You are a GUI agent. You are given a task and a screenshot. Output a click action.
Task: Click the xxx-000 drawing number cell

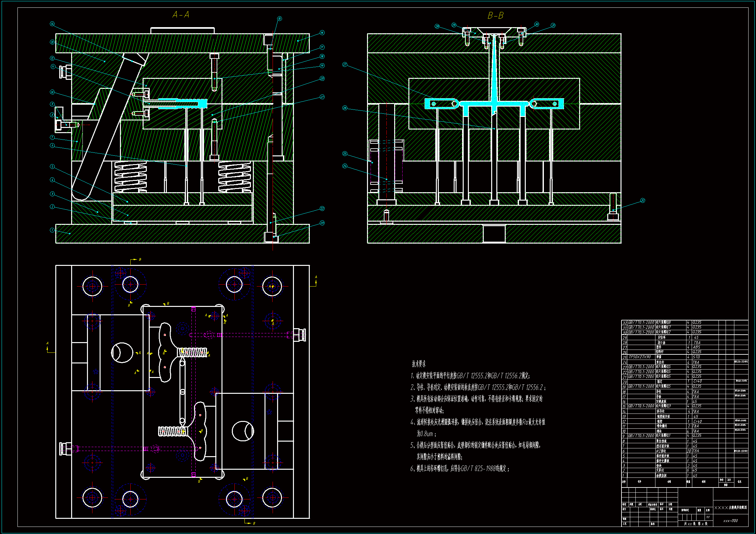(730, 520)
